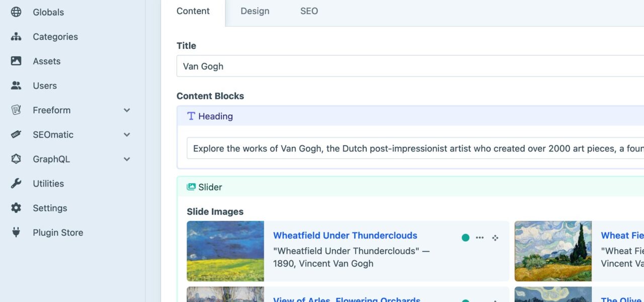Open Settings via the gear icon
The image size is (644, 302).
click(x=16, y=208)
